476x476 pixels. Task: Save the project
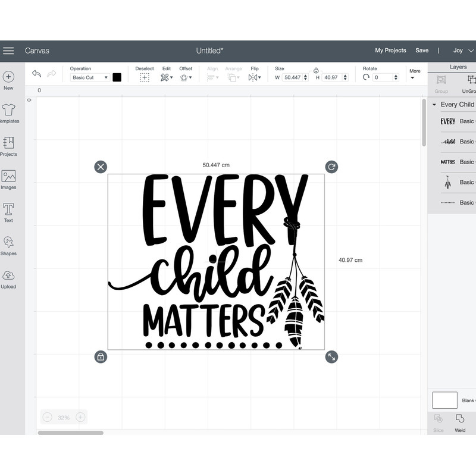click(x=422, y=51)
